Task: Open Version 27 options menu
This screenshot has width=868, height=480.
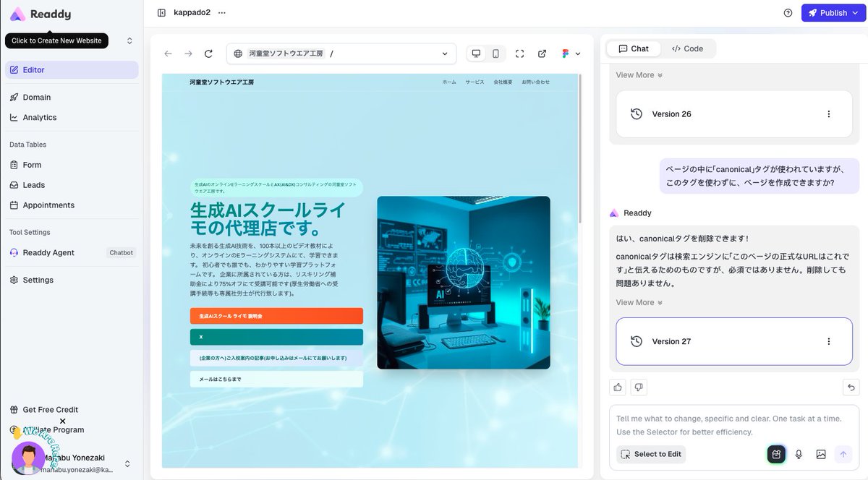Action: (829, 340)
